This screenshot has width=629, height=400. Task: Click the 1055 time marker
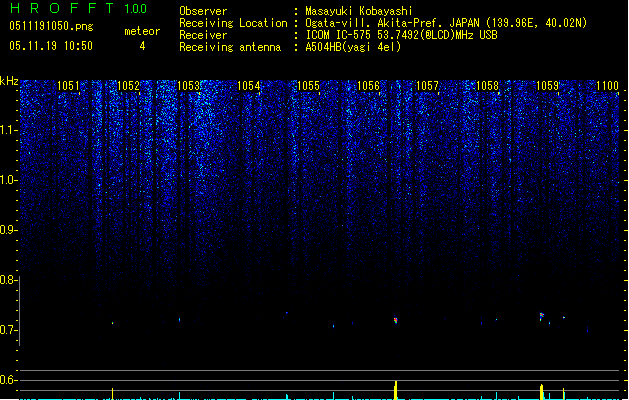[x=308, y=86]
